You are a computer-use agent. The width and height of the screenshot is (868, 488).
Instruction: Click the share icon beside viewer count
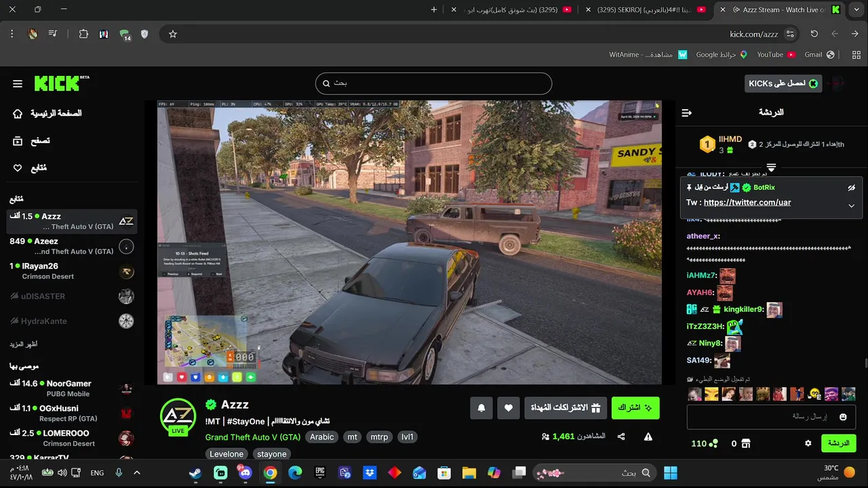621,436
